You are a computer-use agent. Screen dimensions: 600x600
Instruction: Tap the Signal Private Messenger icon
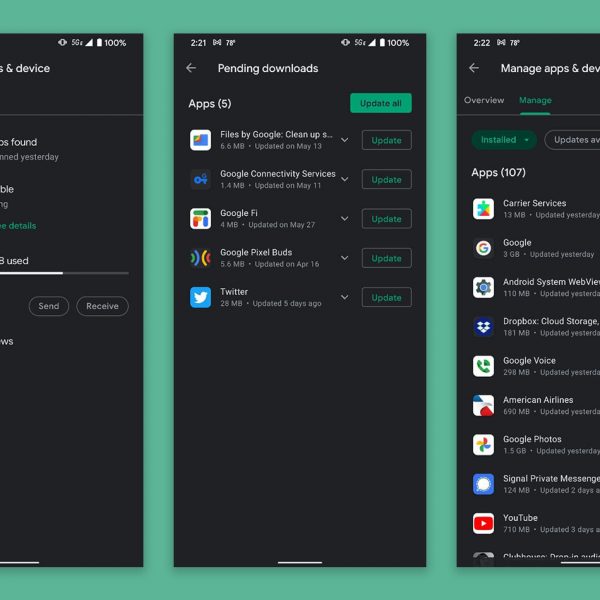tap(483, 484)
